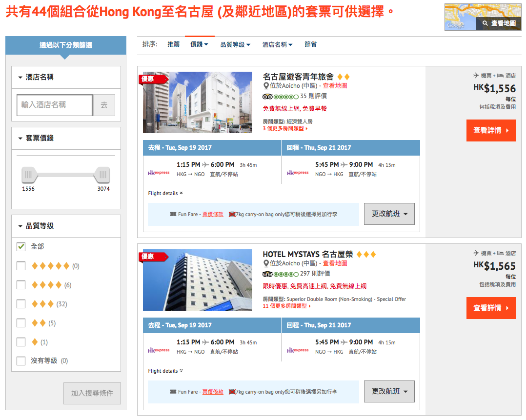Click the bed icon above the HK$1,565 price
This screenshot has height=420, width=526.
[x=500, y=253]
